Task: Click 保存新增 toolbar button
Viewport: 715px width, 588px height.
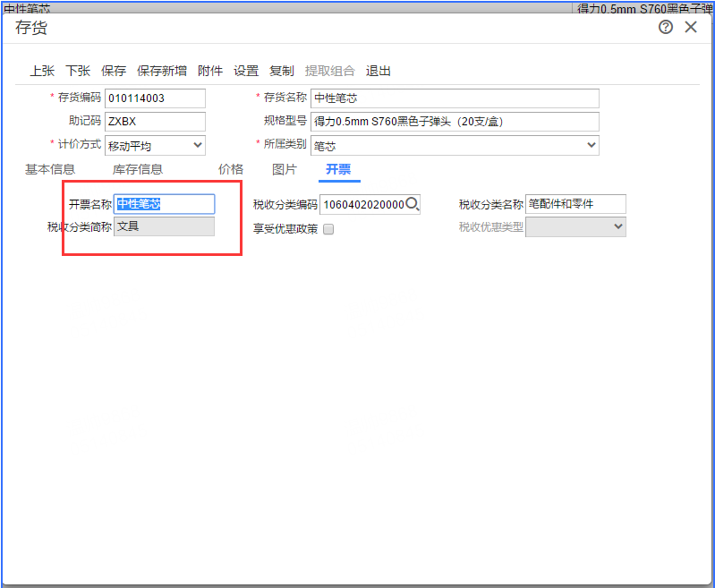Action: pos(162,71)
